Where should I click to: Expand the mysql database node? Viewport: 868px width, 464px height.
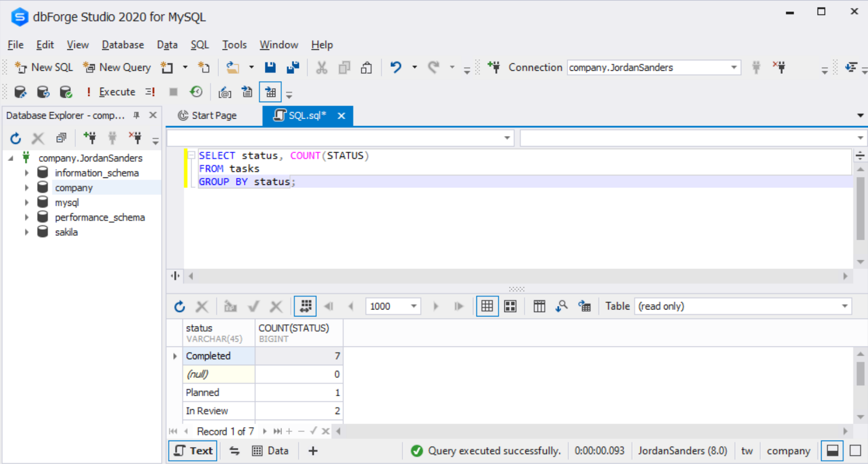coord(27,203)
